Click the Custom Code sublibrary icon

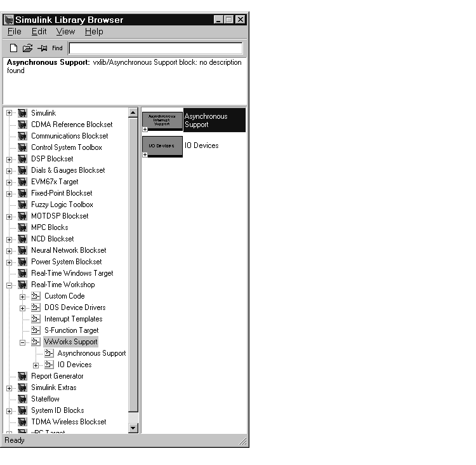36,296
